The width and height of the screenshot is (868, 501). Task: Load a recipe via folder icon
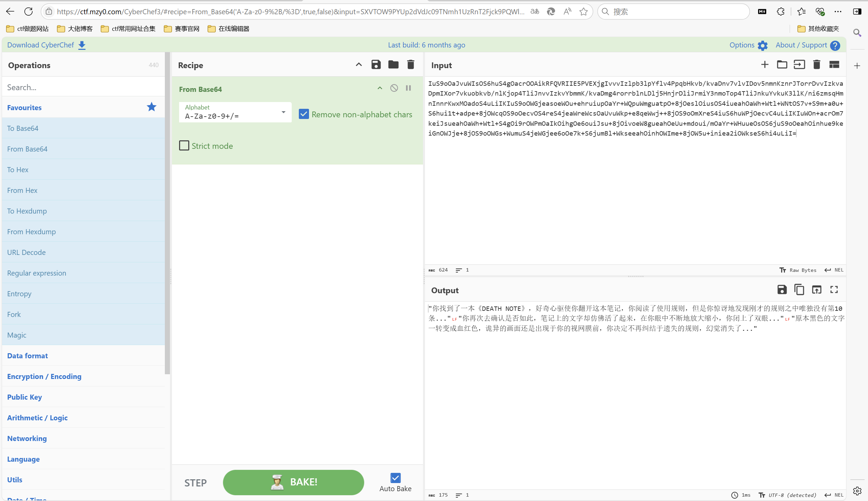393,65
